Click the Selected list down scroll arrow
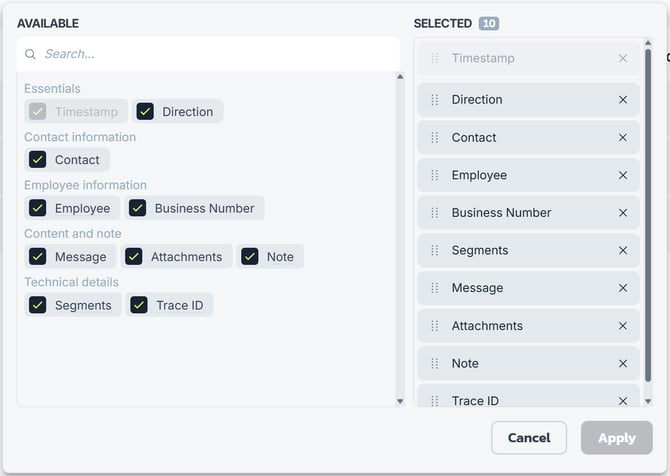The width and height of the screenshot is (670, 476). (x=648, y=401)
